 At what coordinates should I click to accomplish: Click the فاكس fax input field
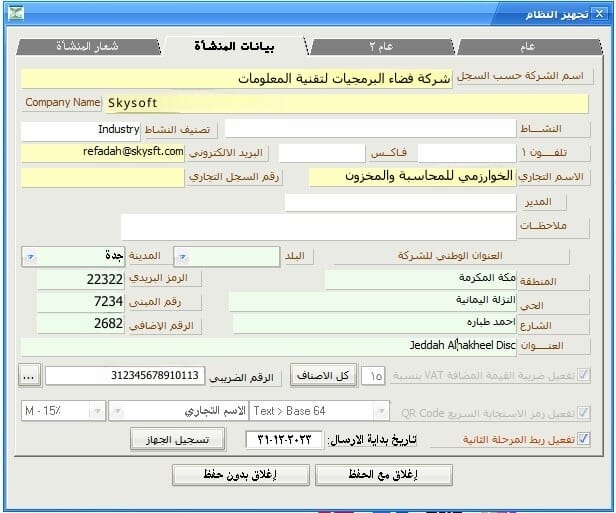coord(322,153)
